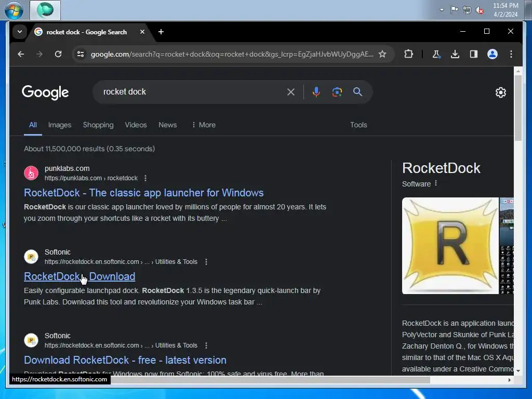Open RocketDock classic app launcher link

[144, 193]
